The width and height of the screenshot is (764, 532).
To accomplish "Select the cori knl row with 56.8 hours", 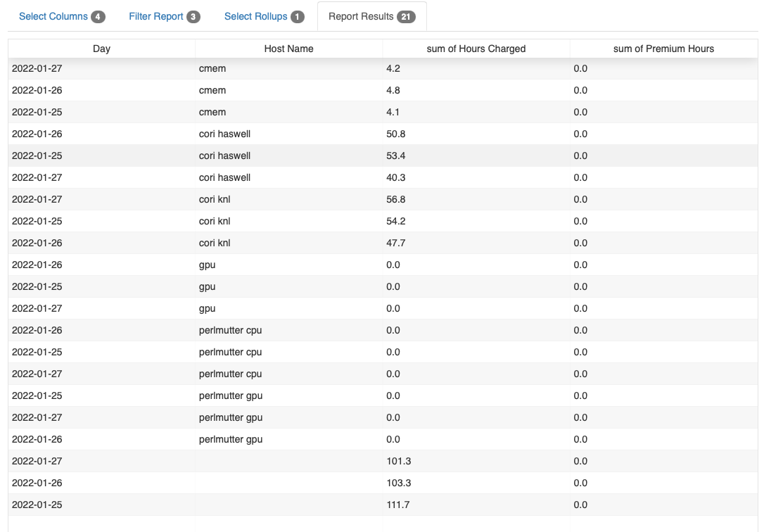I will [281, 199].
